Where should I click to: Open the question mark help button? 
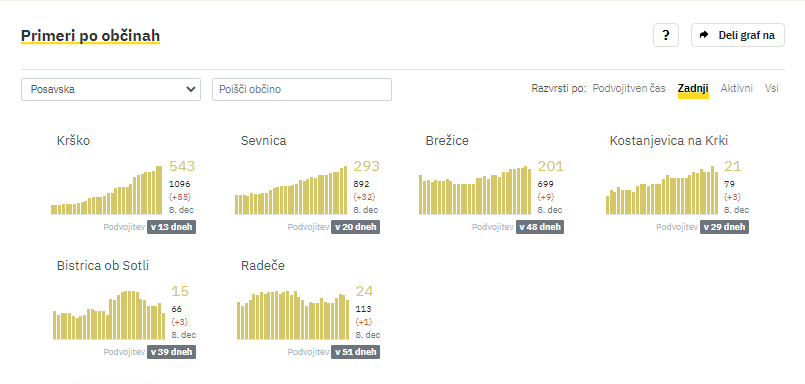[666, 35]
